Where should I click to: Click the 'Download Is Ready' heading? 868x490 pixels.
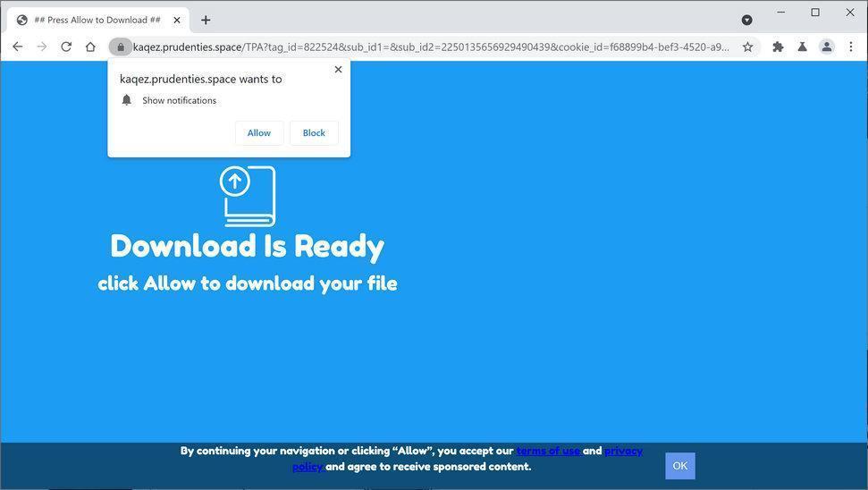pyautogui.click(x=248, y=247)
